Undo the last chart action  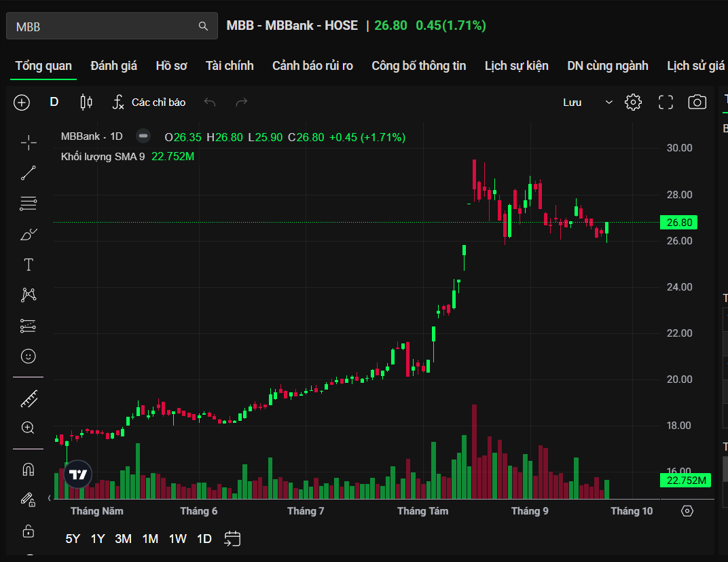pos(210,102)
